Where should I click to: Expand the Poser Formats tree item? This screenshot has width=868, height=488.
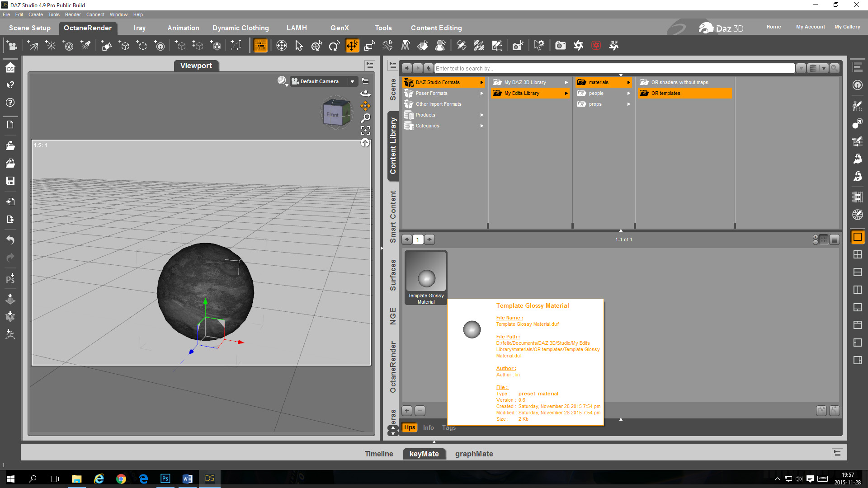pyautogui.click(x=482, y=93)
